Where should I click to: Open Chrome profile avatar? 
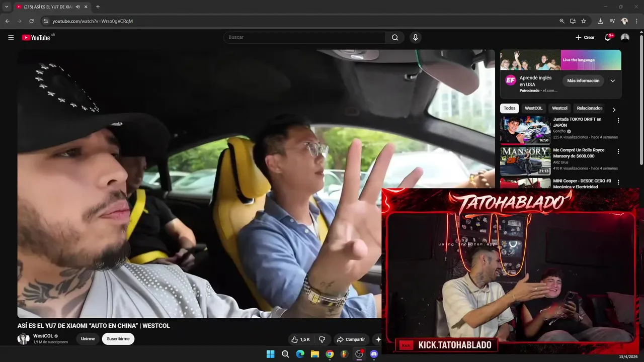pyautogui.click(x=624, y=21)
